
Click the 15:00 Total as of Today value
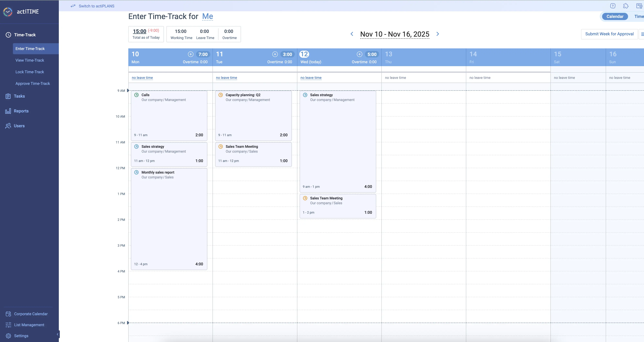coord(139,31)
